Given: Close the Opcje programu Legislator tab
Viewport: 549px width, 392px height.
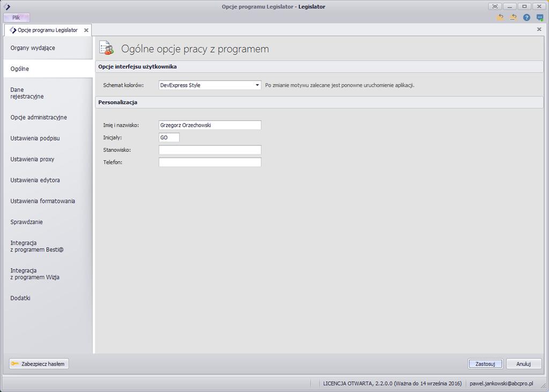Looking at the screenshot, I should (x=86, y=30).
